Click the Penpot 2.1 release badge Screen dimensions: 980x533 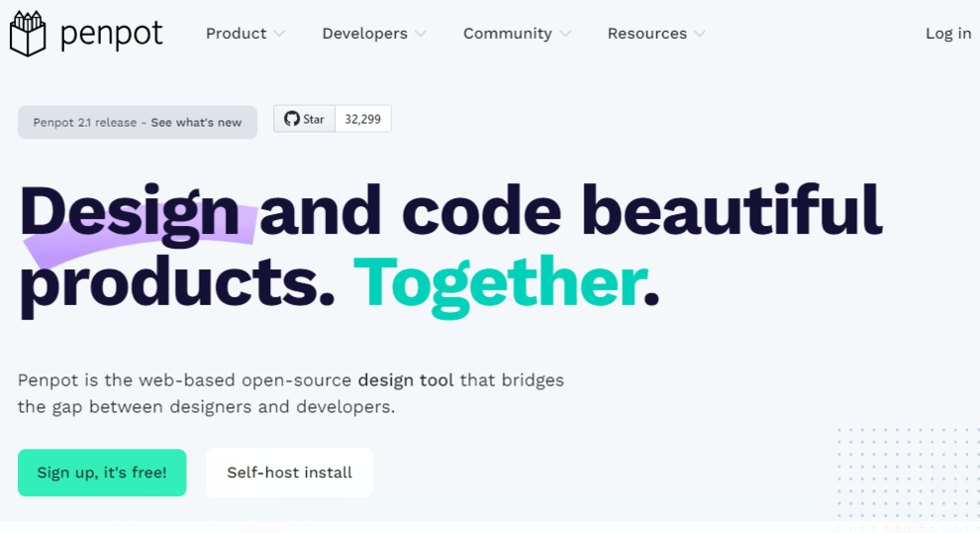[x=84, y=123]
